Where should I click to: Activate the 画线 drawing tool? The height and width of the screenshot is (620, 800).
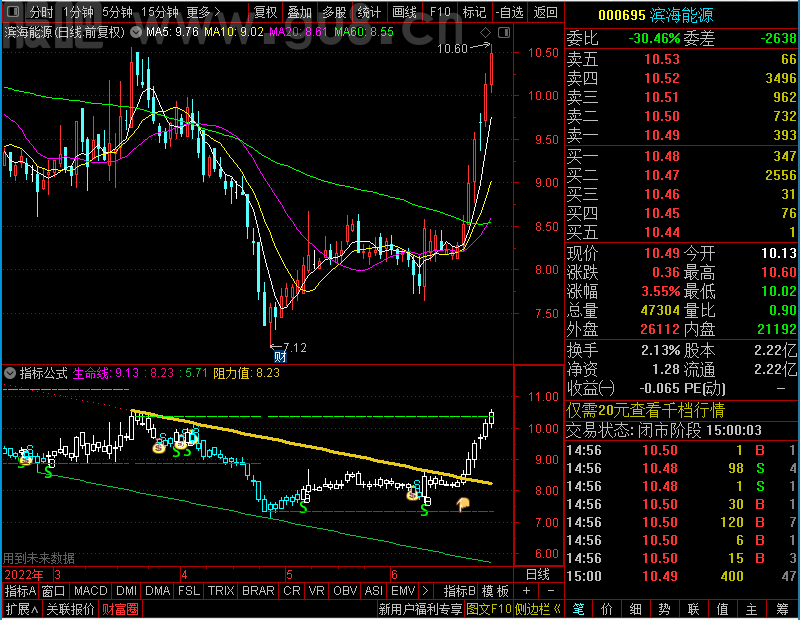point(404,12)
